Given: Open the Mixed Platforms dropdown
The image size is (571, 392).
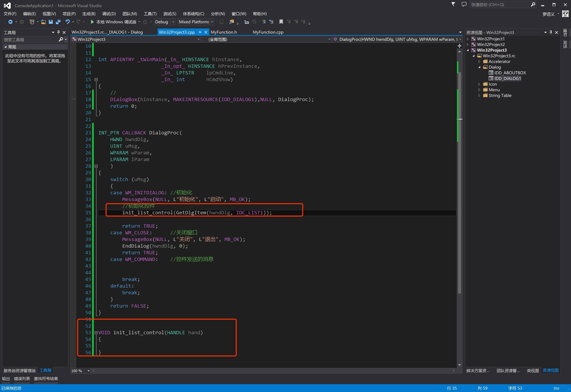Looking at the screenshot, I should (212, 22).
